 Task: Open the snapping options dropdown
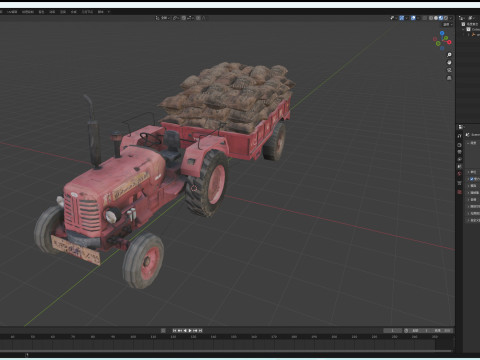[190, 18]
